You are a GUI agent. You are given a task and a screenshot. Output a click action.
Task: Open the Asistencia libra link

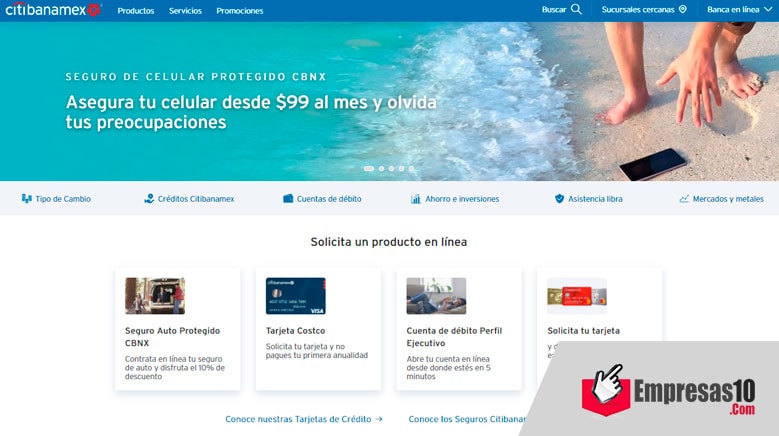tap(595, 199)
